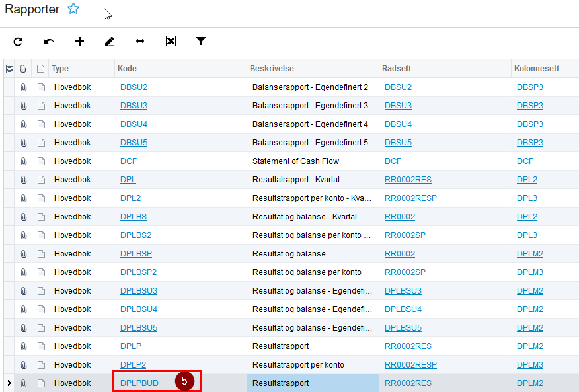Click the note icon in DPL row
This screenshot has width=579, height=392.
pos(41,180)
